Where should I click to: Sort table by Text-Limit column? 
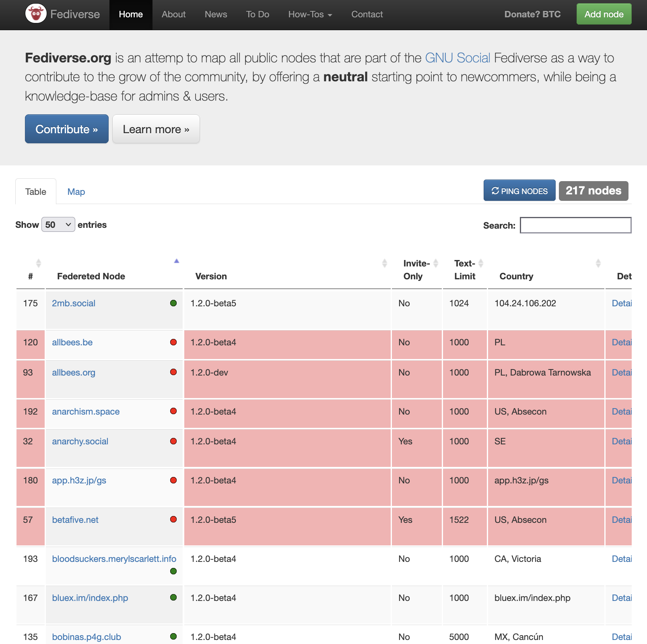point(480,264)
